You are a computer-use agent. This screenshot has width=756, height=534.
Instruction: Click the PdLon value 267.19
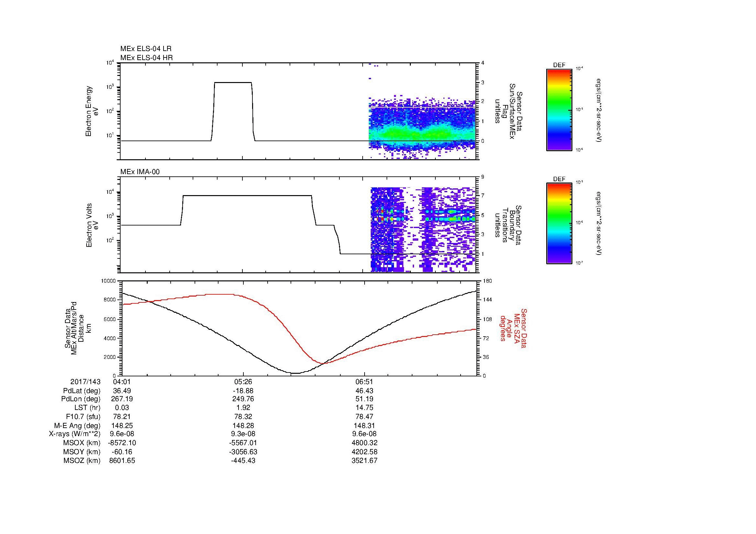tap(122, 399)
